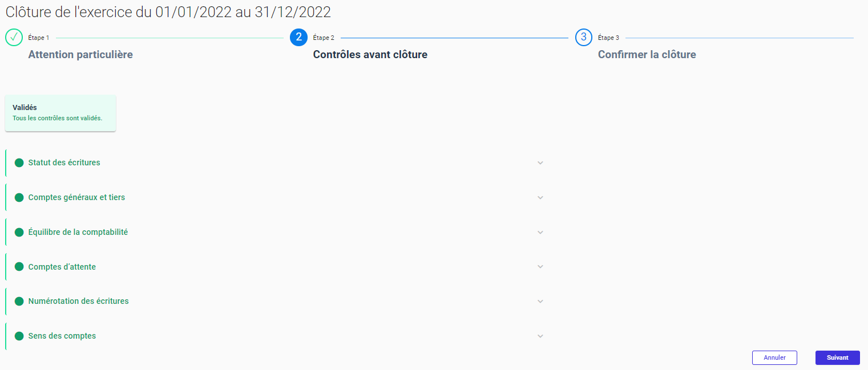Click the Annuler button

pos(774,357)
